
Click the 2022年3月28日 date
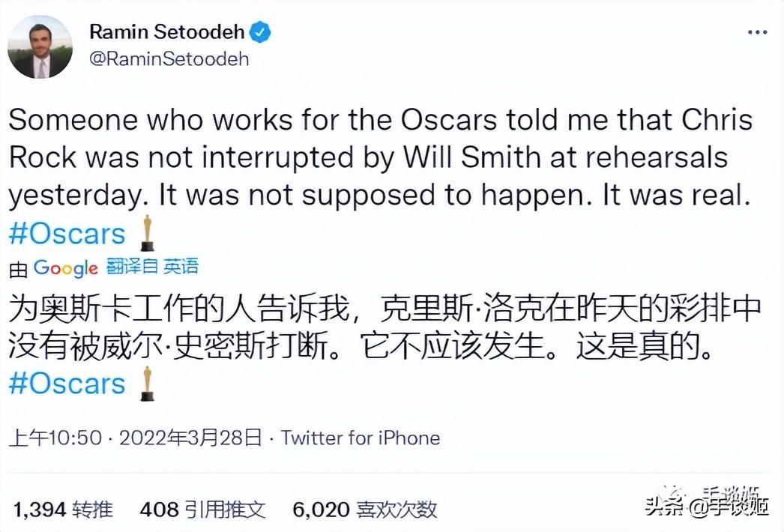pyautogui.click(x=191, y=438)
